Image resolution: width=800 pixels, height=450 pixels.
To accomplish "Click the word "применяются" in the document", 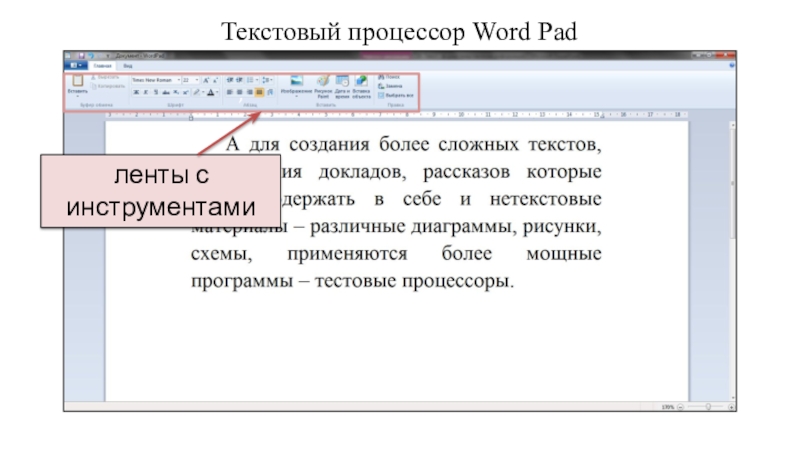I will pos(347,254).
